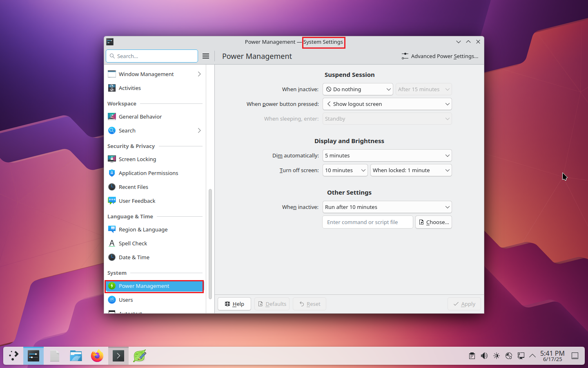This screenshot has height=368, width=588.
Task: Click the Help button
Action: point(234,304)
